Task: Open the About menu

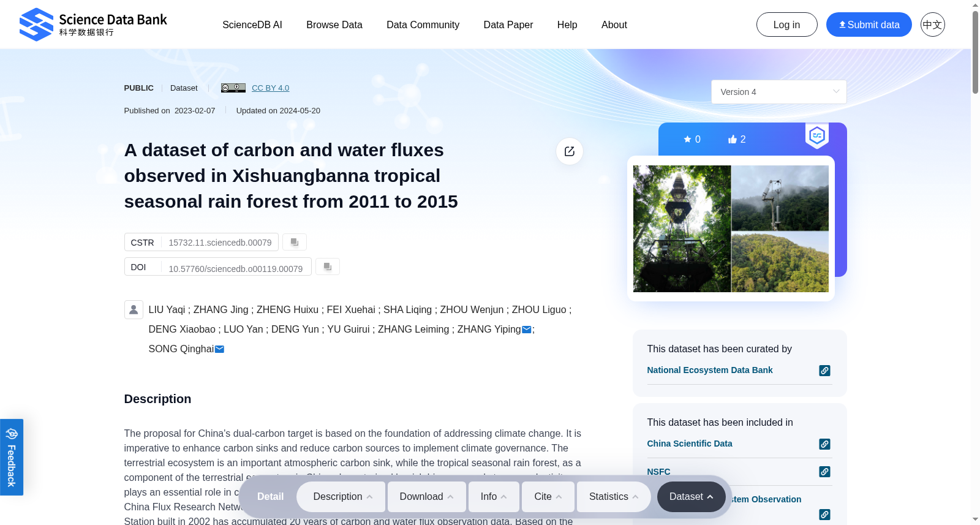Action: (x=614, y=25)
